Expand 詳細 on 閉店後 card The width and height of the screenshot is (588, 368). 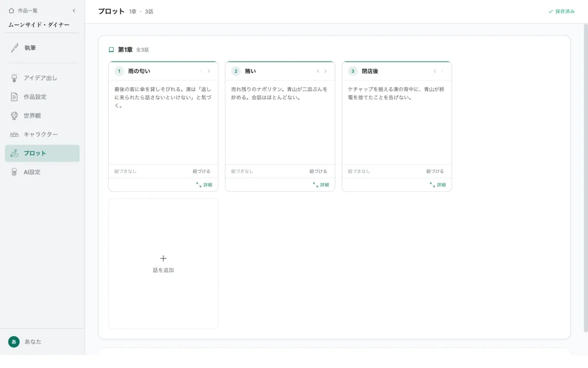pos(438,185)
